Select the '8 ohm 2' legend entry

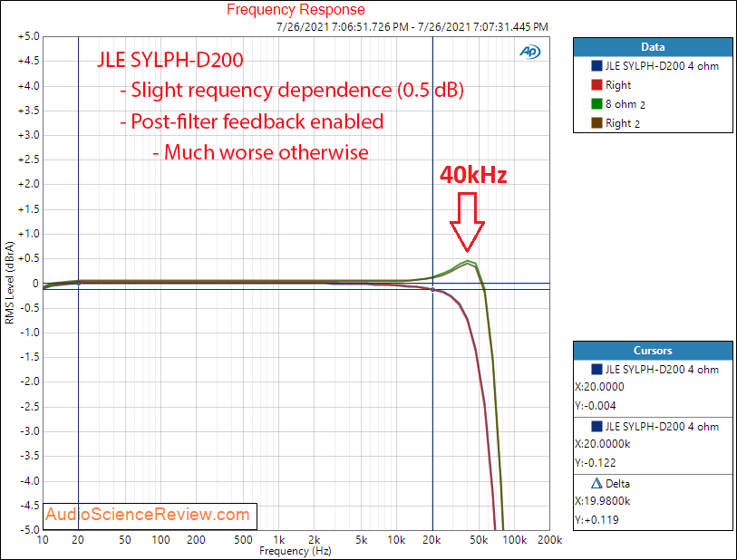[625, 104]
